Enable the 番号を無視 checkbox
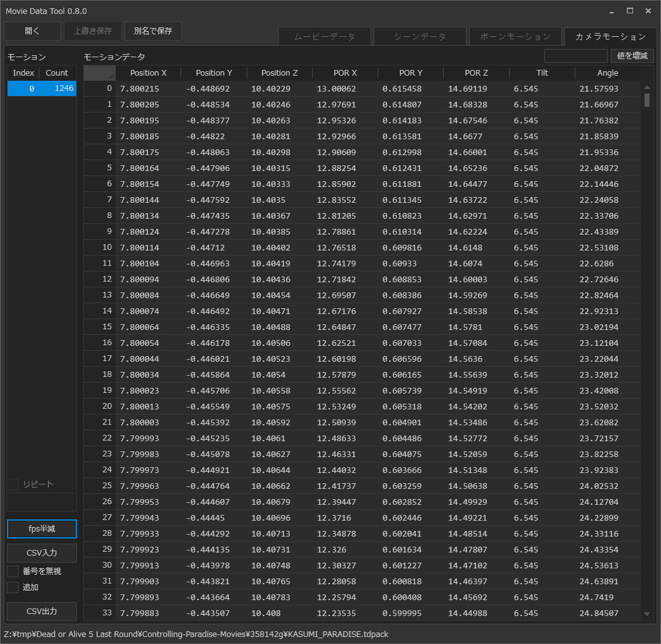 point(13,572)
